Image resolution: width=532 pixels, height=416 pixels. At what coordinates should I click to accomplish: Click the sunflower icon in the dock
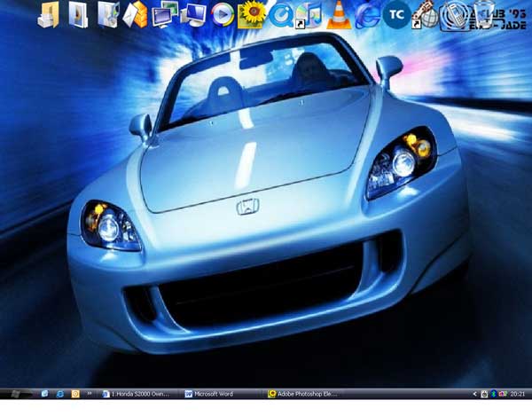254,13
